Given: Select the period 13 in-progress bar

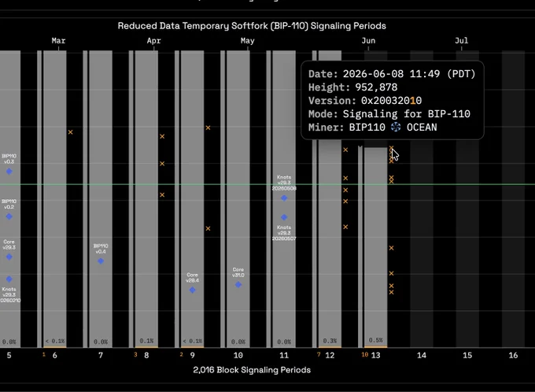Looking at the screenshot, I should (x=375, y=247).
